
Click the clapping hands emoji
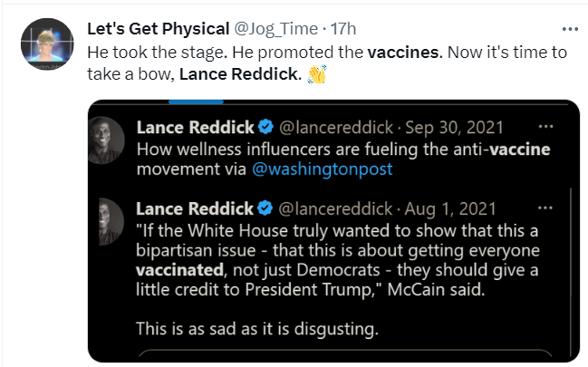click(315, 73)
